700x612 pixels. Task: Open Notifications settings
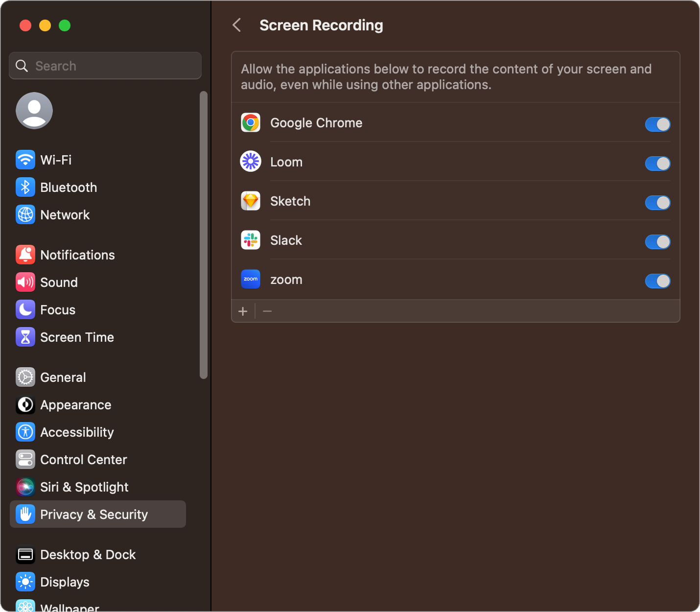coord(98,255)
